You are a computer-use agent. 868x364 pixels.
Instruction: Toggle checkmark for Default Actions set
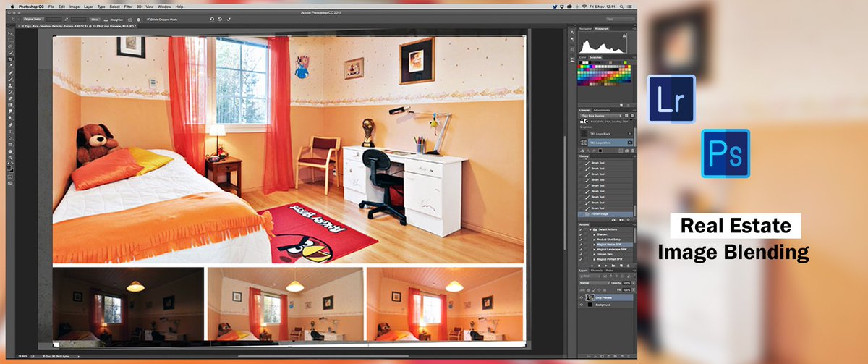581,229
